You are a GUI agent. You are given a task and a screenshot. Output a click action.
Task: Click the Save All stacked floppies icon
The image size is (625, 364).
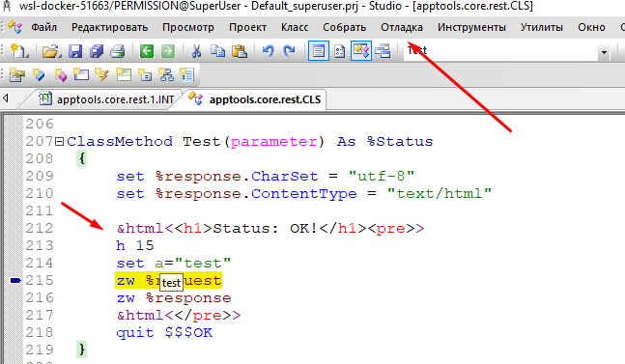(97, 51)
